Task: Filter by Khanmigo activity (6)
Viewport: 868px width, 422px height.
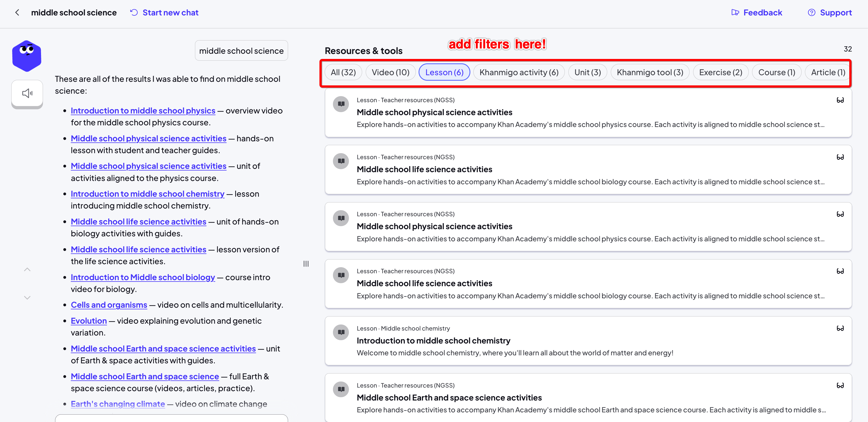Action: [x=519, y=72]
